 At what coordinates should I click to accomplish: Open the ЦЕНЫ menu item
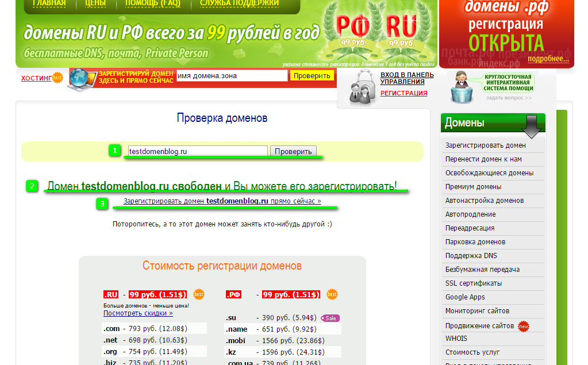95,3
